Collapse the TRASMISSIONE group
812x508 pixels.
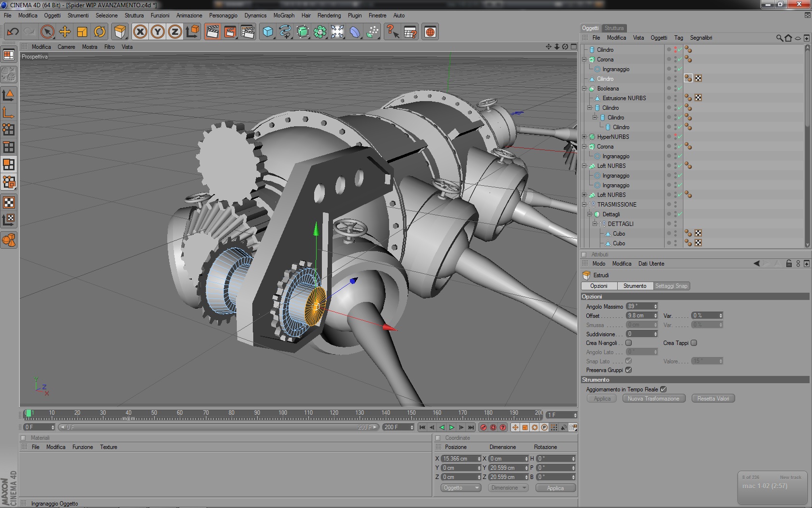[x=584, y=205]
